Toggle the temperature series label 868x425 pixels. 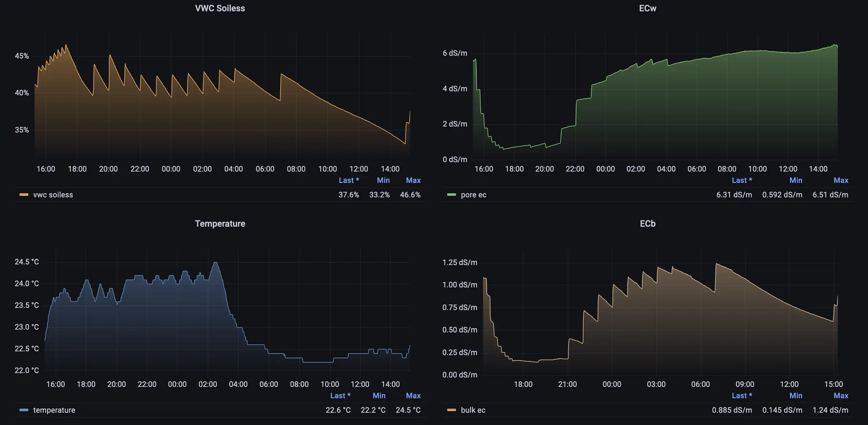(x=54, y=410)
